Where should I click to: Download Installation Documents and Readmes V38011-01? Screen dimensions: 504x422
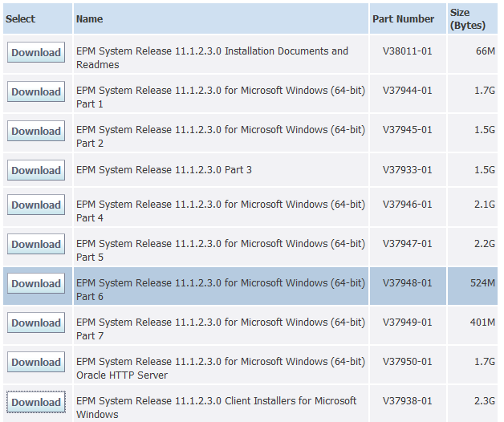(36, 52)
